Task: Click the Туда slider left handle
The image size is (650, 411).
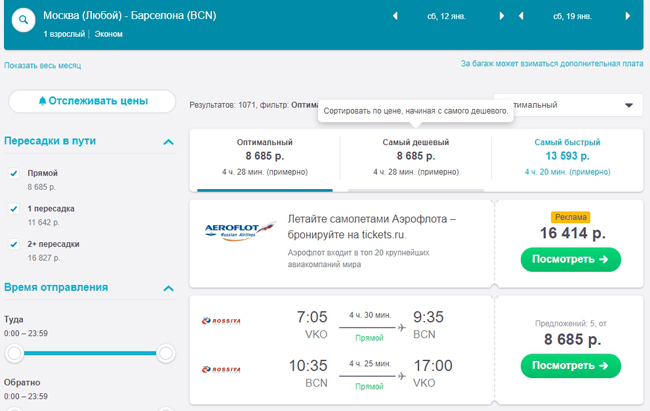Action: coord(15,353)
